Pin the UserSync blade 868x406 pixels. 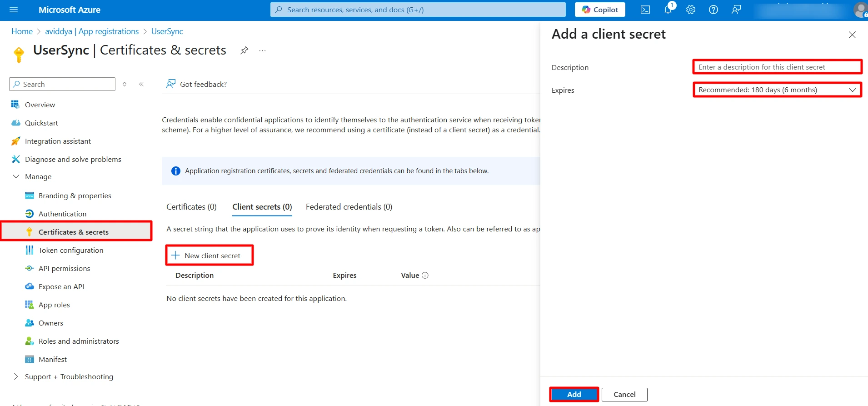pyautogui.click(x=244, y=50)
